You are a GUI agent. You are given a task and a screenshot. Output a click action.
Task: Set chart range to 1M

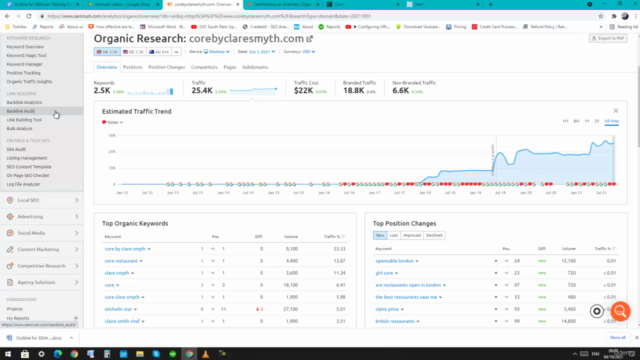[x=565, y=121]
